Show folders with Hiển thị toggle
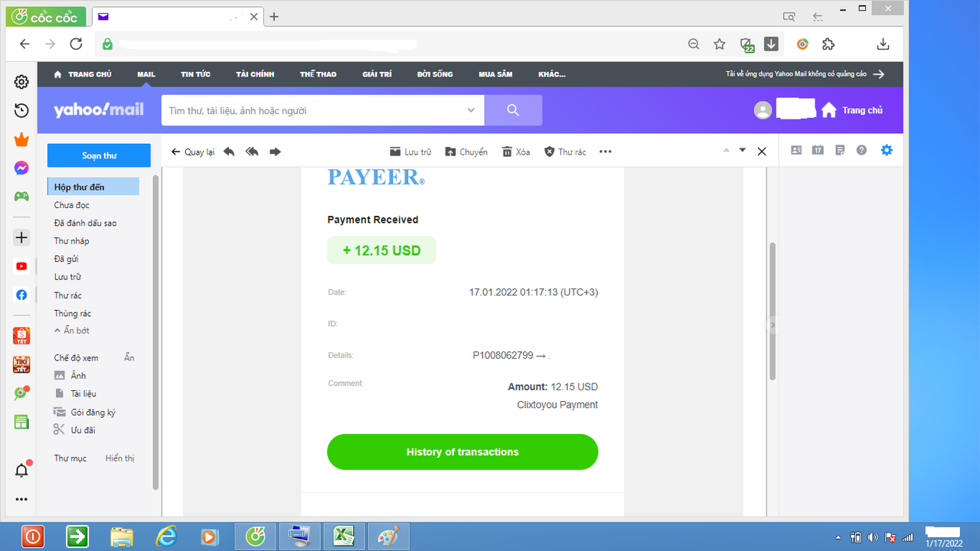Viewport: 980px width, 551px height. click(119, 458)
